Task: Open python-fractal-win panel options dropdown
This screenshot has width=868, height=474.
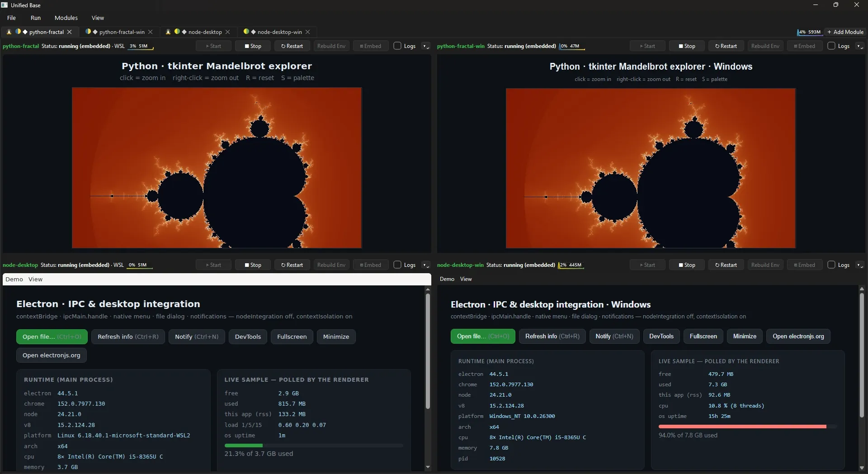Action: coord(859,46)
